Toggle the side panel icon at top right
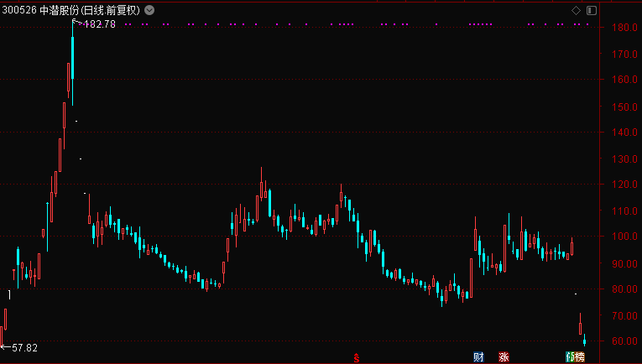 pyautogui.click(x=591, y=10)
